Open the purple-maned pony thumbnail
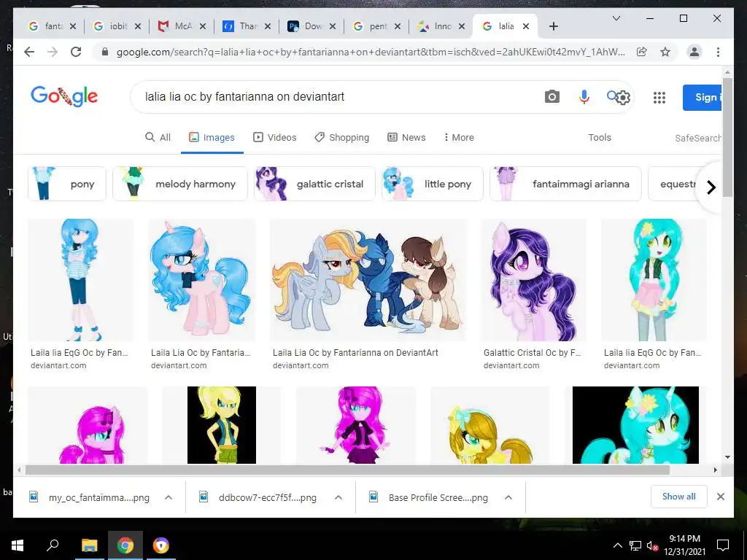Screen dimensions: 747x560 pos(533,279)
